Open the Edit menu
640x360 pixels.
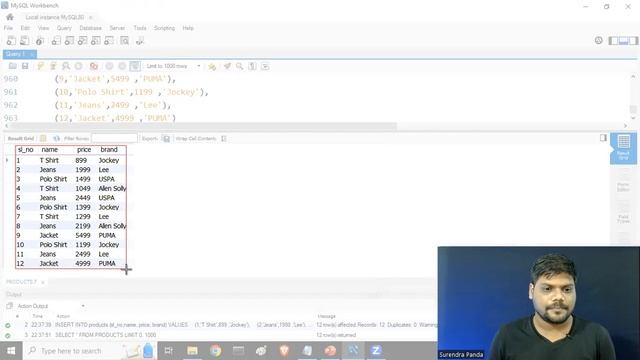coord(25,28)
